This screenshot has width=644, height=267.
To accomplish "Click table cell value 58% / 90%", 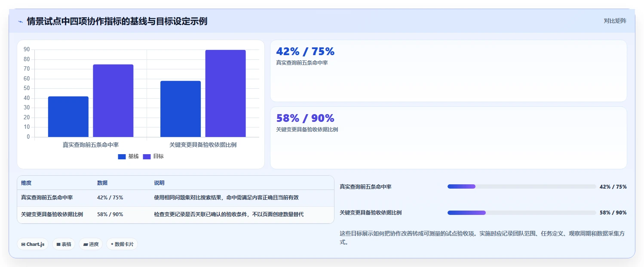I will [110, 214].
